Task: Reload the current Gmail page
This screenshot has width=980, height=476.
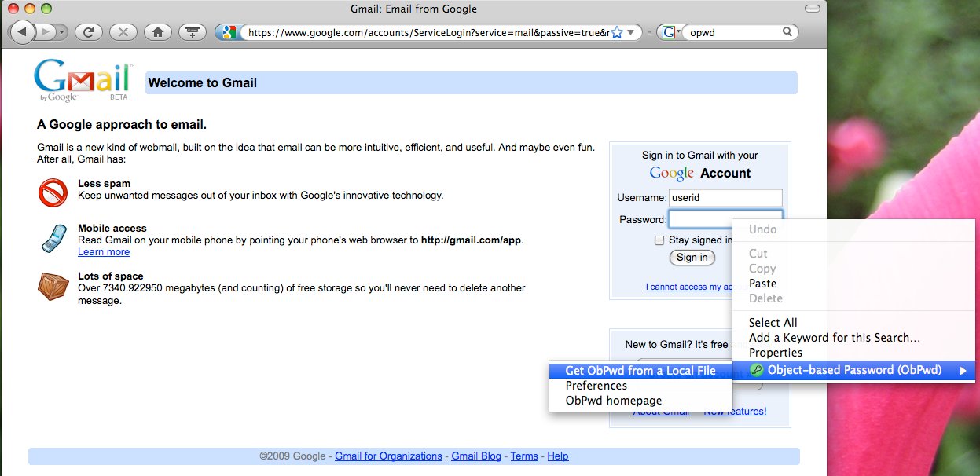Action: point(89,32)
